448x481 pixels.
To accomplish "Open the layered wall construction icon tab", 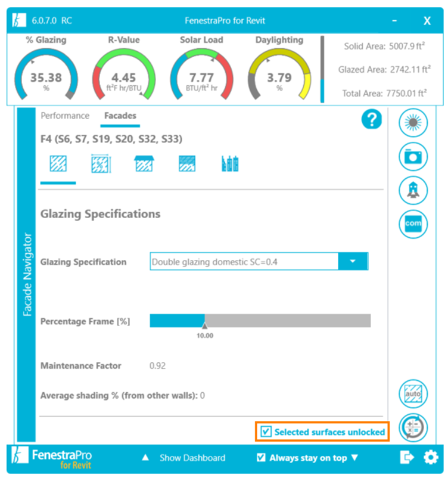I will click(x=187, y=163).
